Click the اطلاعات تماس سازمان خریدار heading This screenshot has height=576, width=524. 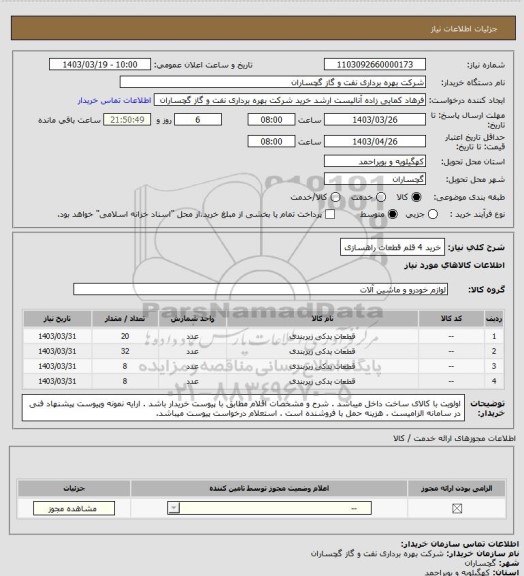(x=459, y=544)
